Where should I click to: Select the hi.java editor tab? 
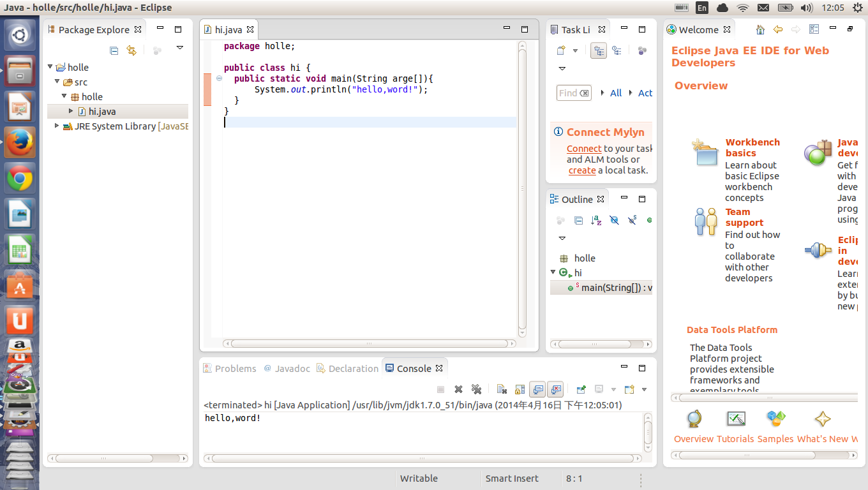click(228, 29)
